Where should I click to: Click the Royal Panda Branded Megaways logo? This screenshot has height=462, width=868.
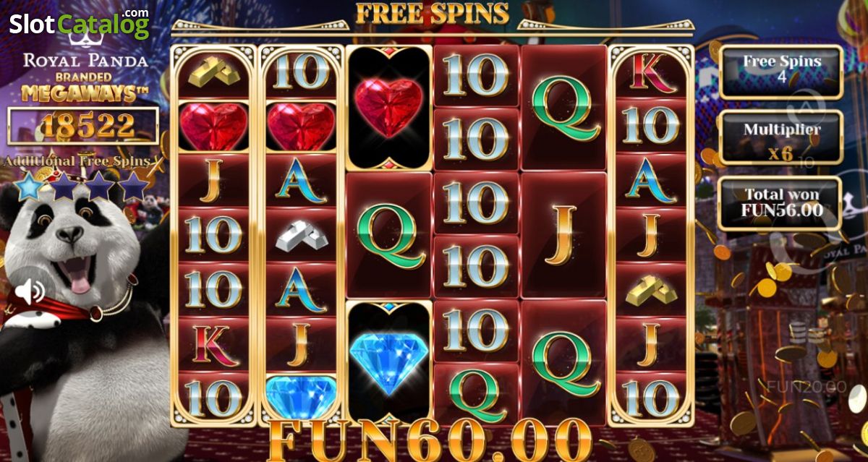pos(85,76)
